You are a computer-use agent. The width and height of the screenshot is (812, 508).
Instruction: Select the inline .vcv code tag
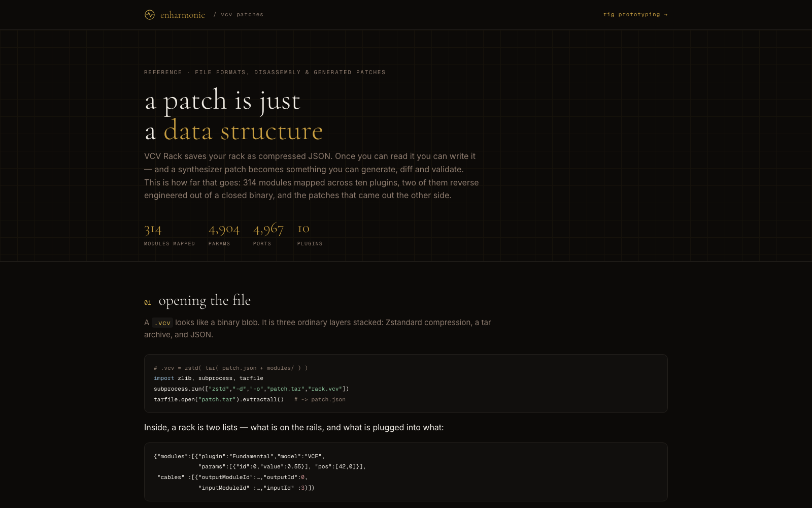tap(162, 323)
